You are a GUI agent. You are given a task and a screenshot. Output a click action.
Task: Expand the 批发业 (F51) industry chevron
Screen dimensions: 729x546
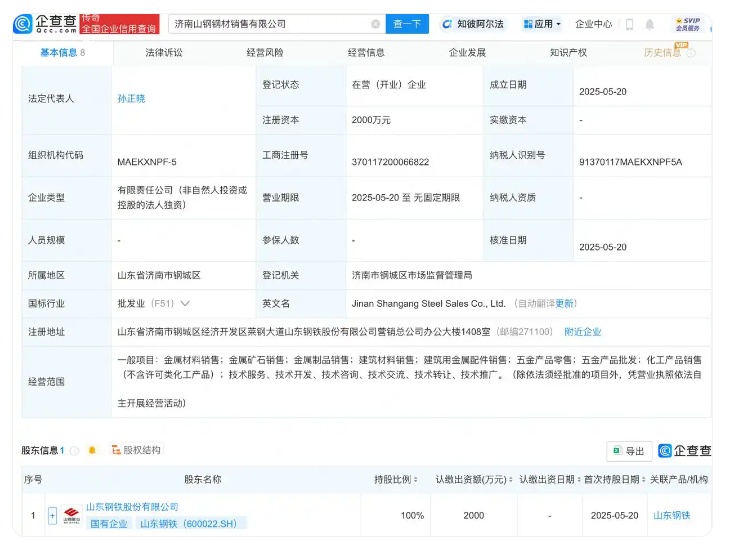point(185,304)
